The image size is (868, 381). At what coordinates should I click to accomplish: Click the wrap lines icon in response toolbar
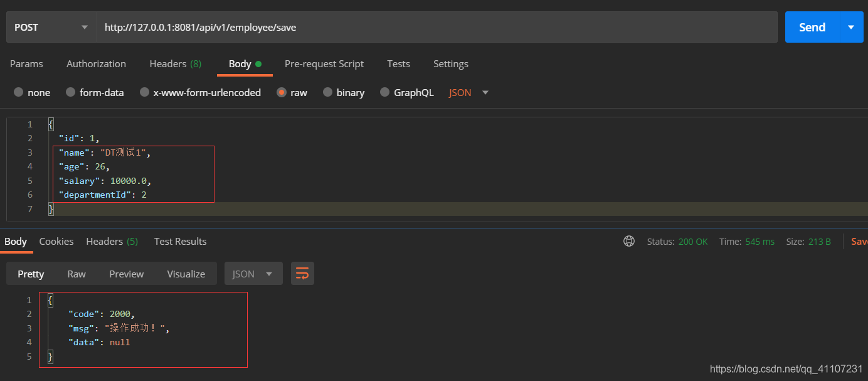[x=302, y=274]
